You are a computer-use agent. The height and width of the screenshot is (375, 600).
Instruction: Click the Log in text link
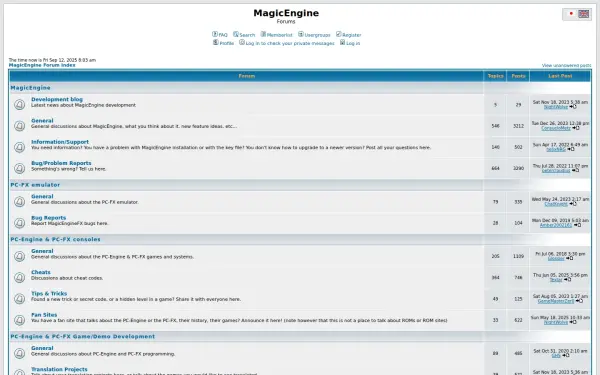coord(353,43)
